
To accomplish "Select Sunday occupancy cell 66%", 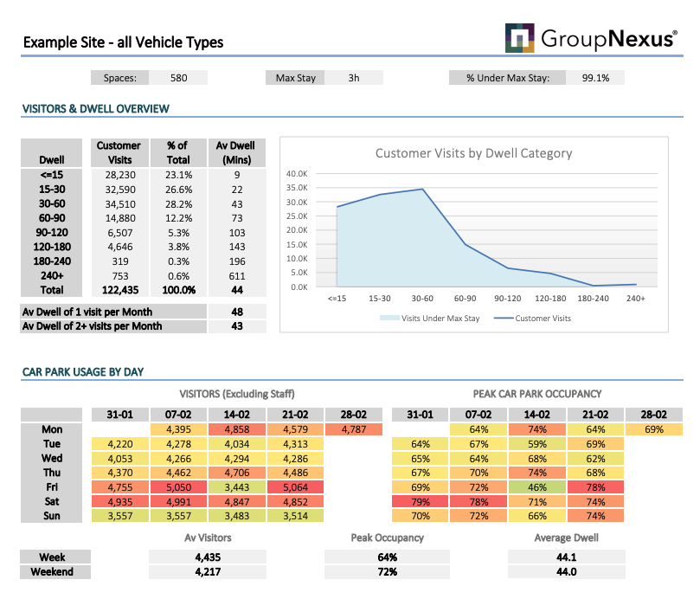I will pyautogui.click(x=537, y=516).
